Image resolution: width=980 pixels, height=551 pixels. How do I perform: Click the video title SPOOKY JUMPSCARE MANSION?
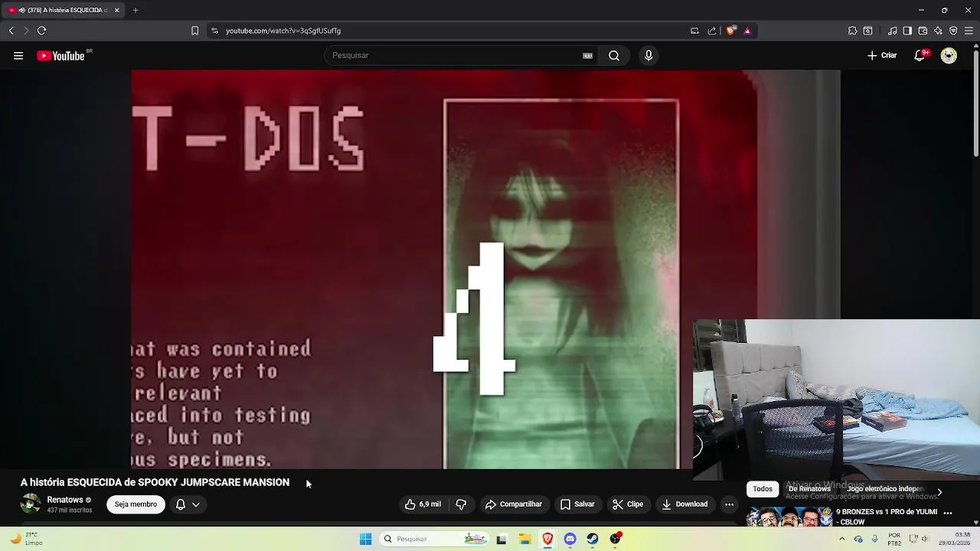pyautogui.click(x=155, y=482)
